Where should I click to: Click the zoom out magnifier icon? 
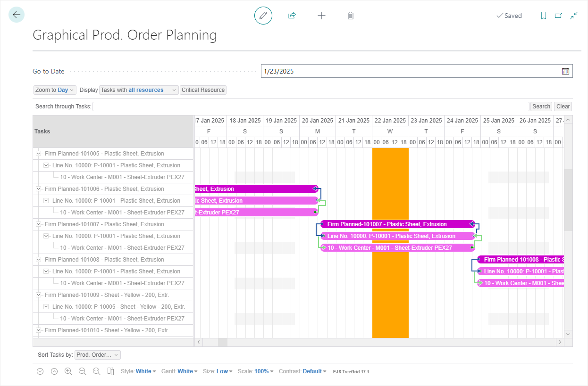(83, 371)
